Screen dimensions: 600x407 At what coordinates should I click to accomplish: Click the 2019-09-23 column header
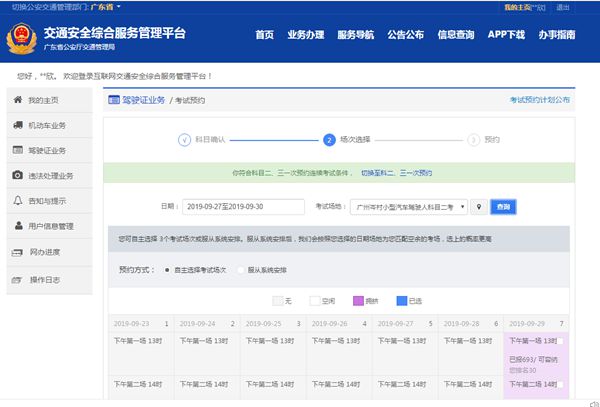coord(141,324)
